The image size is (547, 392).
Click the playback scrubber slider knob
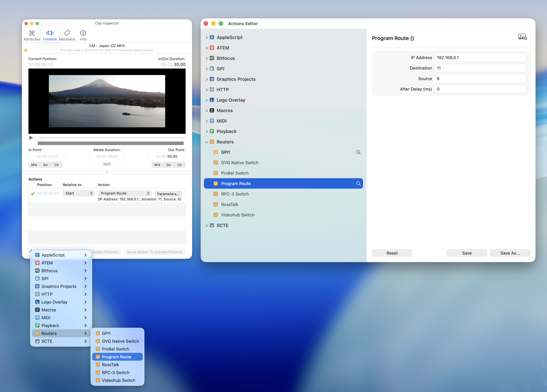click(x=37, y=138)
